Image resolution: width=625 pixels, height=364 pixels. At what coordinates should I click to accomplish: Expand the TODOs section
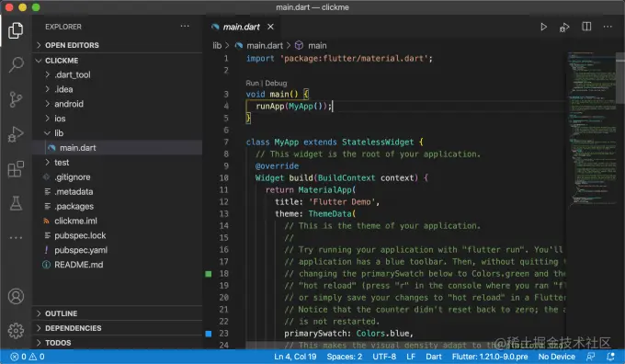(x=118, y=343)
